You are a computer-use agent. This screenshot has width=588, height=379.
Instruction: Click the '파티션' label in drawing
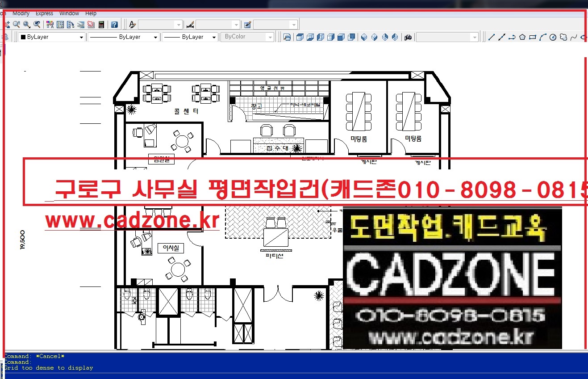[274, 256]
